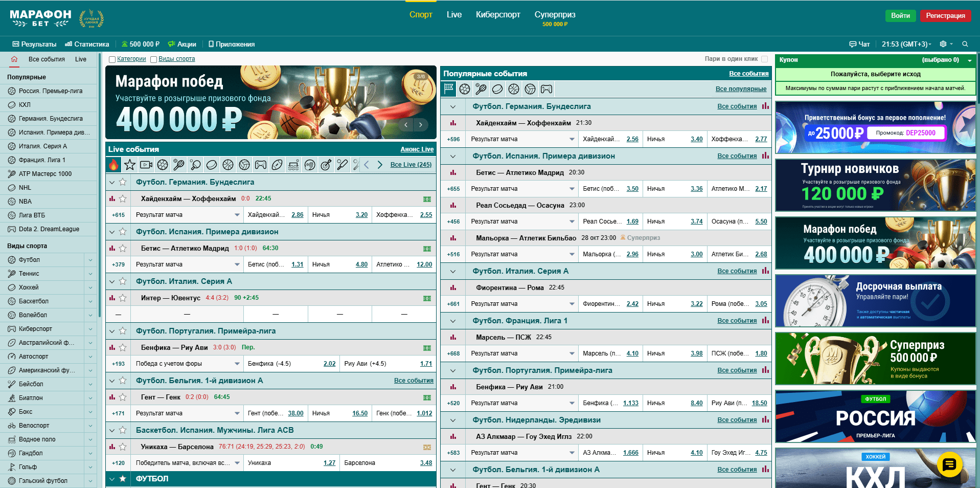Open Статистика in the secondary menu
Screen dimensions: 980x488
(x=87, y=44)
